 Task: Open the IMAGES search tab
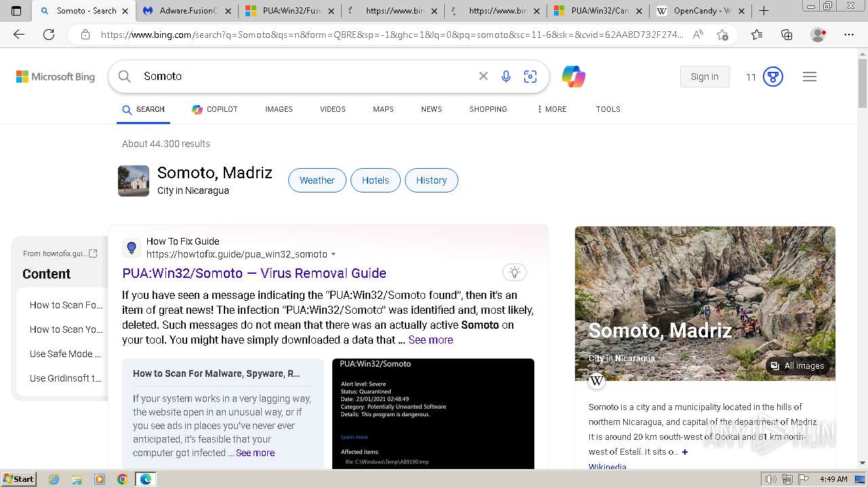(x=279, y=109)
